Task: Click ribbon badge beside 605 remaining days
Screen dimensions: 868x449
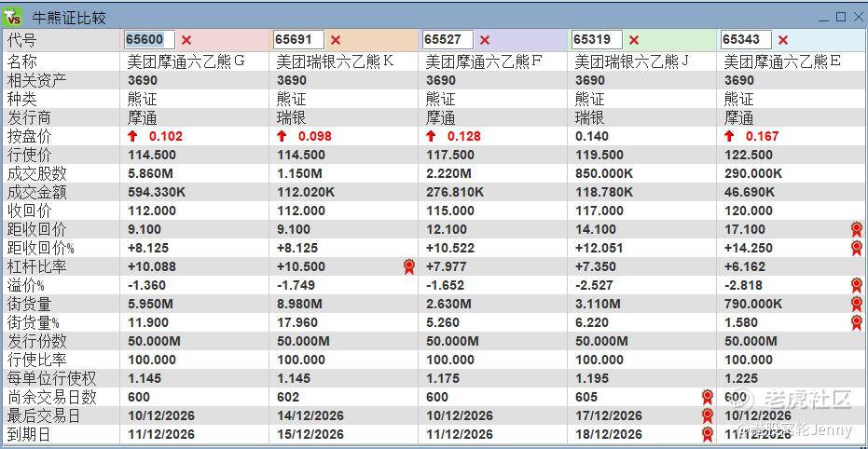Action: click(x=707, y=398)
